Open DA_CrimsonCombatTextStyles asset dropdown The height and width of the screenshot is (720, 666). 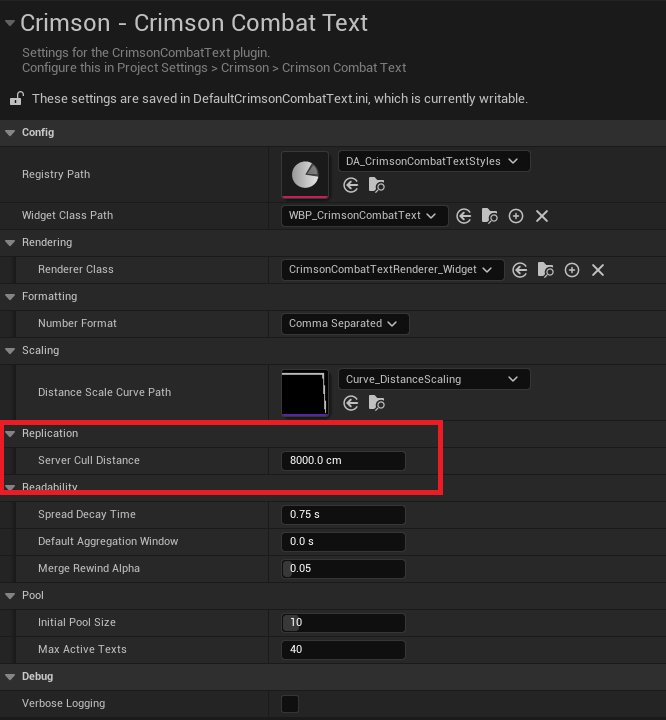pos(434,161)
